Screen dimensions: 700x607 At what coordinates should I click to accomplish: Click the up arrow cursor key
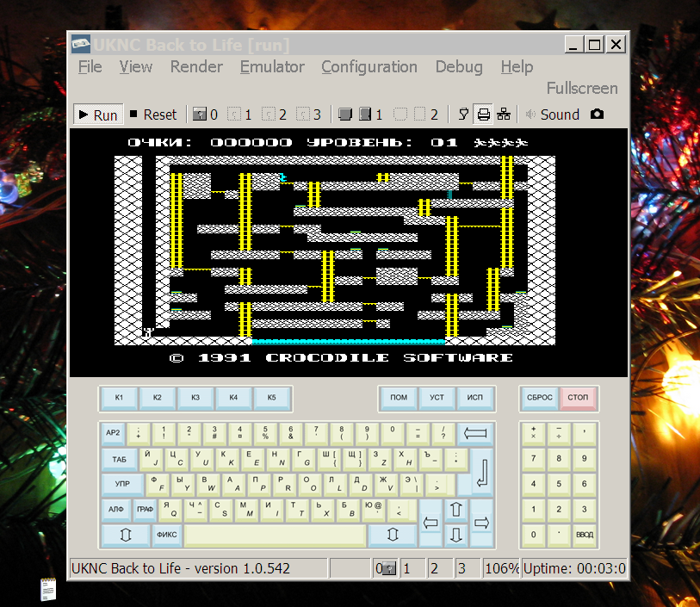[x=456, y=511]
